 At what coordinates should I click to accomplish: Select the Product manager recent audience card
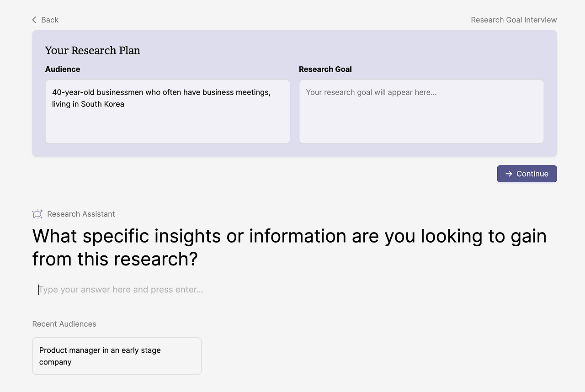click(117, 356)
